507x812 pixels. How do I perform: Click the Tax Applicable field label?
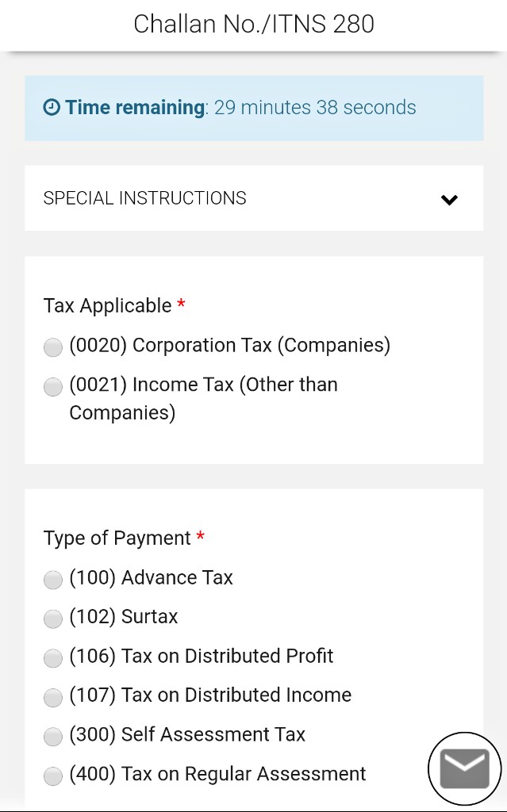pyautogui.click(x=107, y=305)
